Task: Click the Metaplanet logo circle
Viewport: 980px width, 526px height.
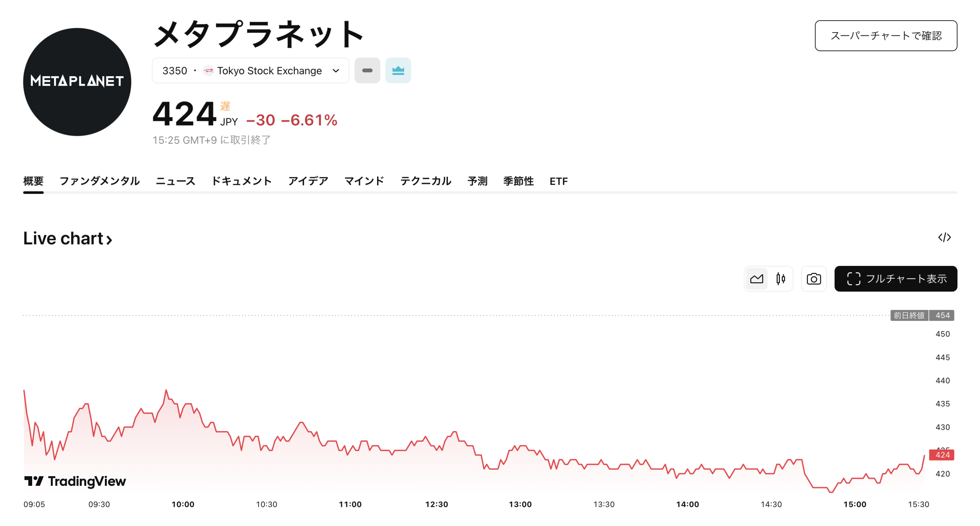Action: [77, 81]
